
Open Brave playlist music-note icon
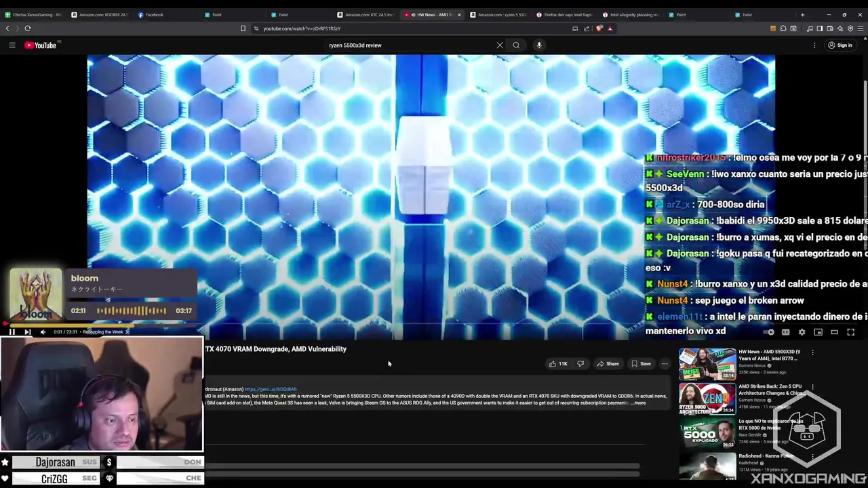point(810,28)
